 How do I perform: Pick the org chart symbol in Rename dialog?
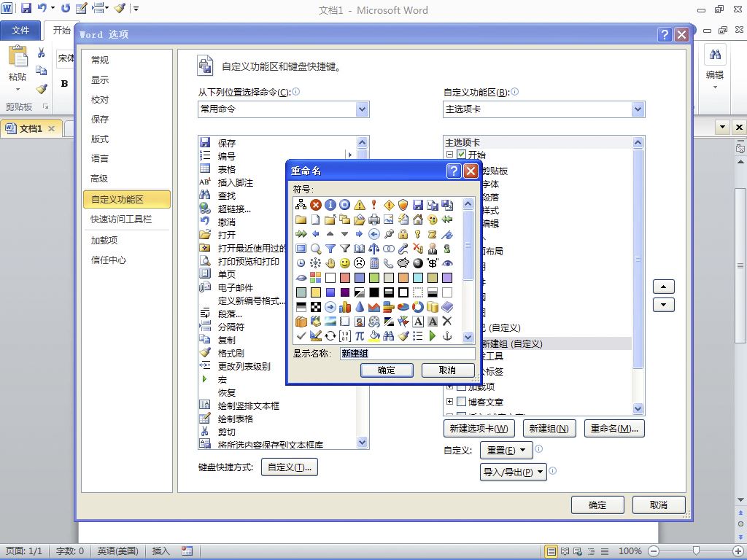pyautogui.click(x=301, y=205)
